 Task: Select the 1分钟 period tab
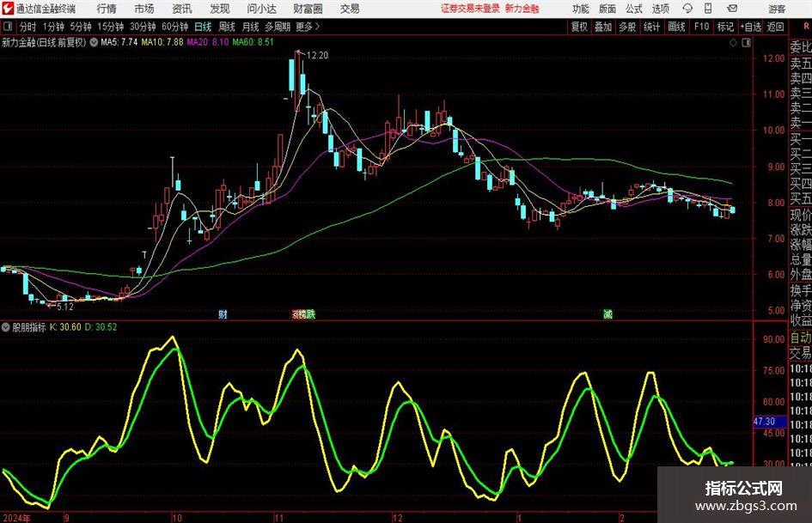(x=52, y=27)
